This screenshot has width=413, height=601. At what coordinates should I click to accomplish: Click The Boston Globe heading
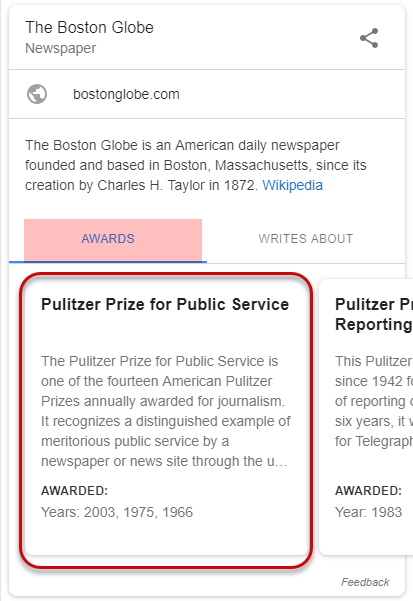click(x=89, y=28)
